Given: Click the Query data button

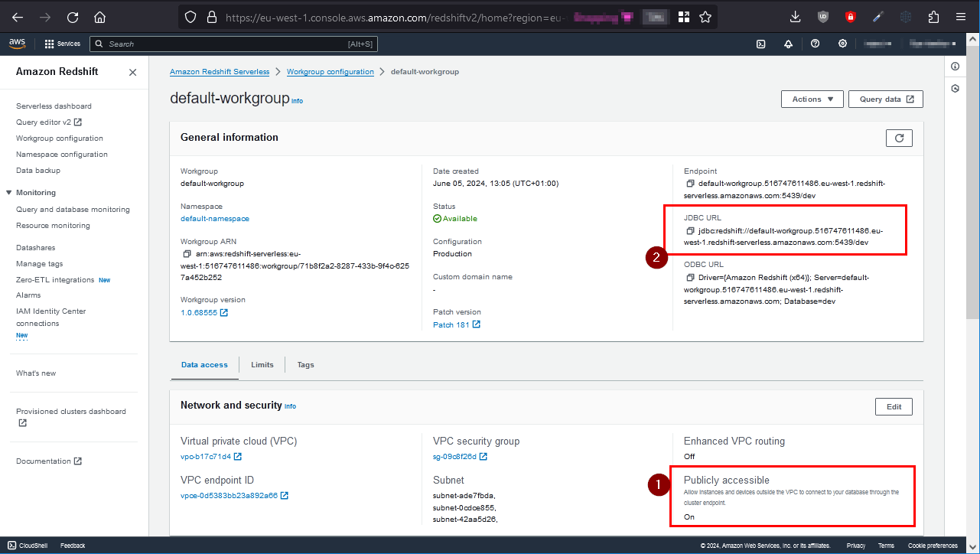Looking at the screenshot, I should click(886, 99).
